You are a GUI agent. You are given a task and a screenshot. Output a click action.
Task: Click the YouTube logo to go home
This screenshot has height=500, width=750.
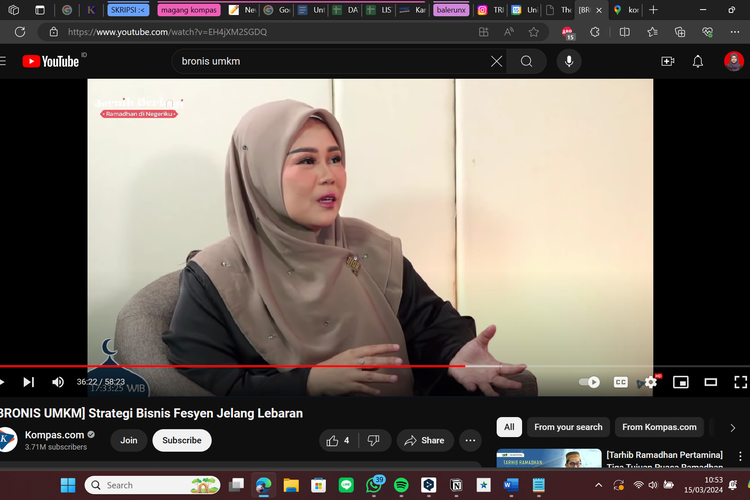pyautogui.click(x=51, y=61)
